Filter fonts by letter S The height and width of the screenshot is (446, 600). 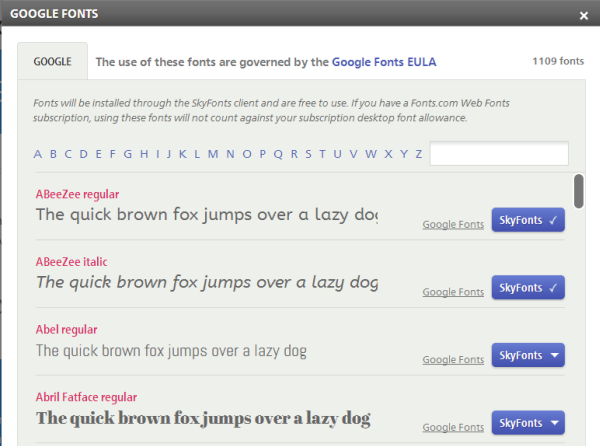308,154
